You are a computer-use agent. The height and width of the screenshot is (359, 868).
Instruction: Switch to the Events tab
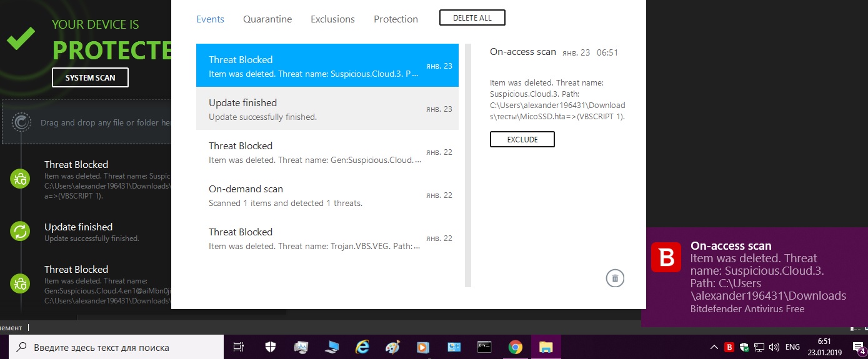(x=210, y=19)
